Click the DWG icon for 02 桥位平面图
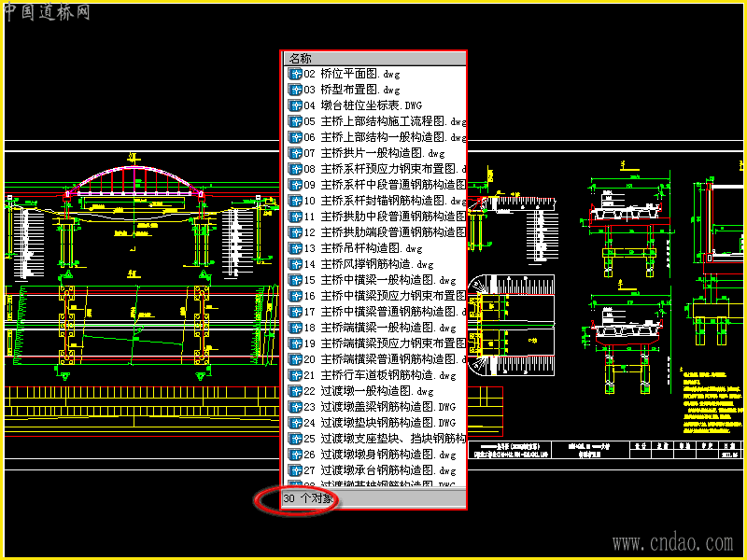The width and height of the screenshot is (747, 560). (x=295, y=74)
